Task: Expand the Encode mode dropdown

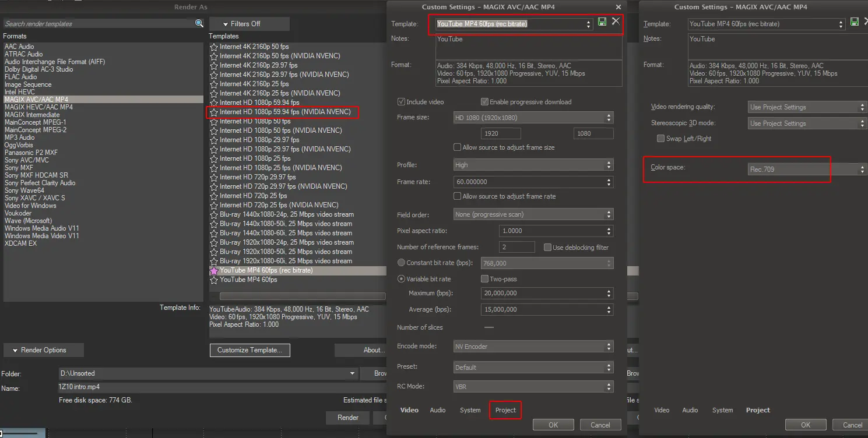Action: pyautogui.click(x=533, y=347)
